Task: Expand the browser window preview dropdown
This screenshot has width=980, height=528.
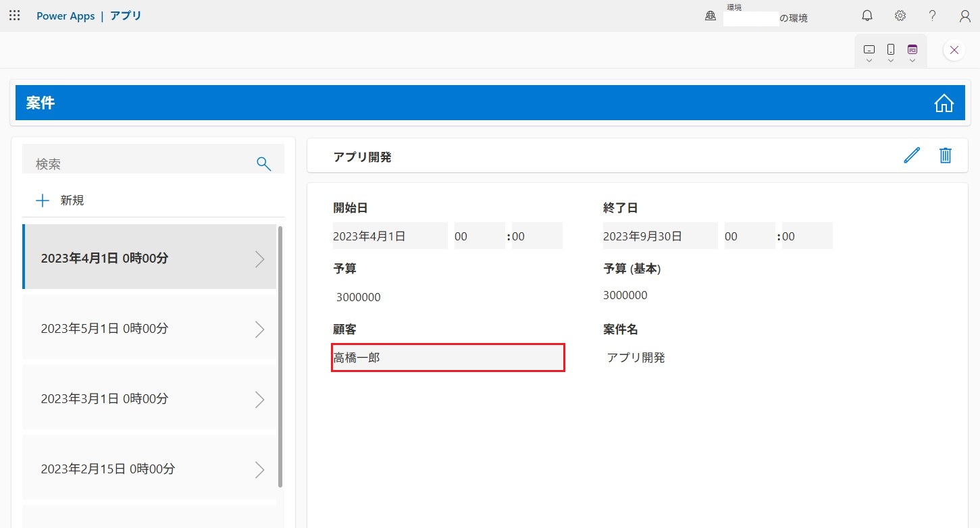Action: coord(912,52)
